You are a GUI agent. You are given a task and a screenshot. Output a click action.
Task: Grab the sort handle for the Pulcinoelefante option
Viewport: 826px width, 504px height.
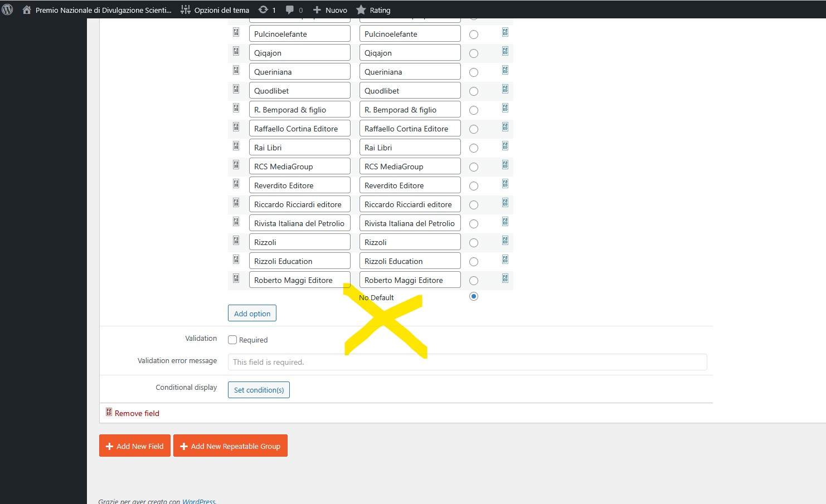236,32
